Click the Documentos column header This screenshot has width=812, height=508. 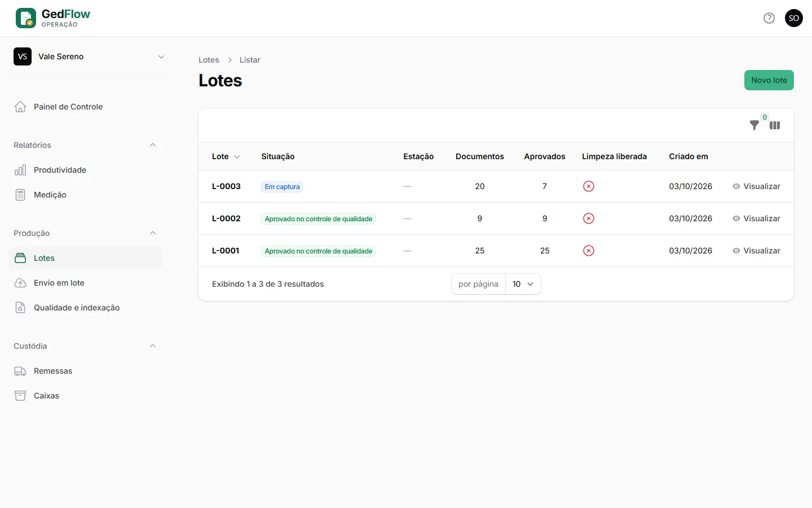(x=480, y=156)
